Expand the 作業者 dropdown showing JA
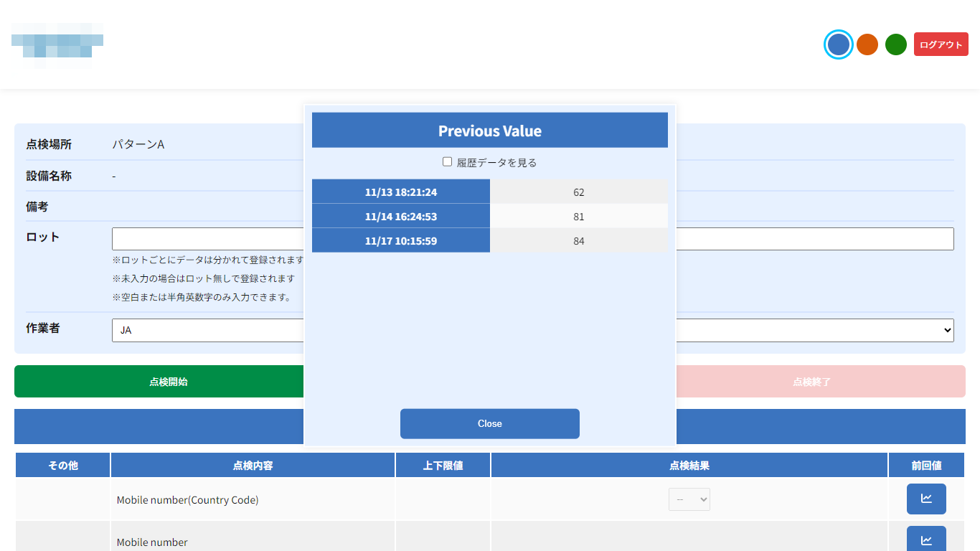The image size is (980, 551). 814,330
